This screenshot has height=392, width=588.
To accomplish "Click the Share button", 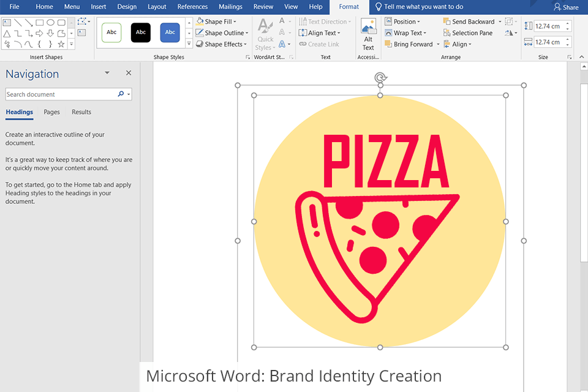I will (566, 7).
